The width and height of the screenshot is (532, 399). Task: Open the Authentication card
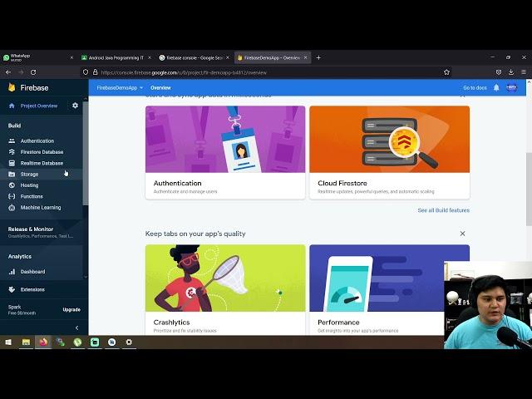(225, 152)
